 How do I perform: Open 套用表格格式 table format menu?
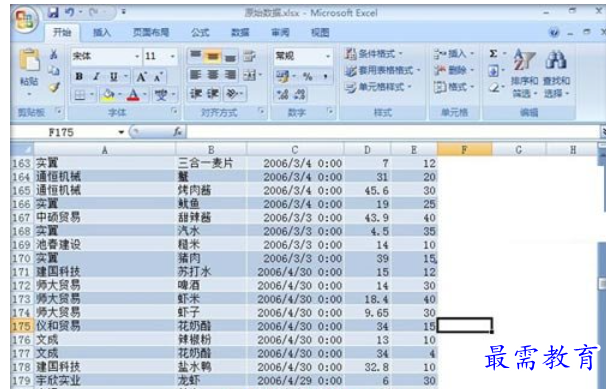point(382,70)
